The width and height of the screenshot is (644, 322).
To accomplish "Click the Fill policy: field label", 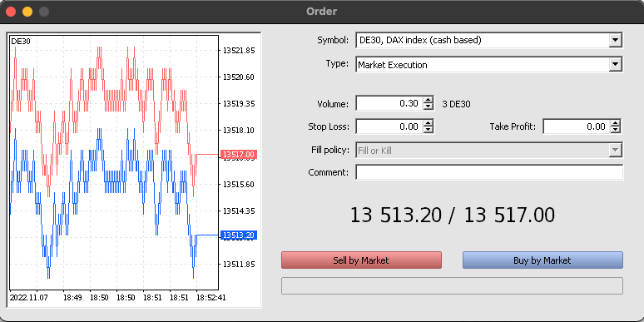I will coord(330,150).
